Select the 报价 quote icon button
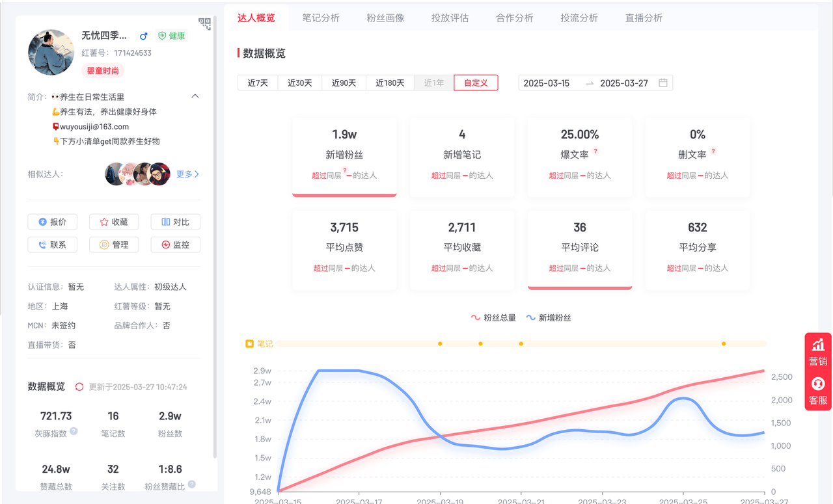The image size is (833, 504). click(x=42, y=222)
